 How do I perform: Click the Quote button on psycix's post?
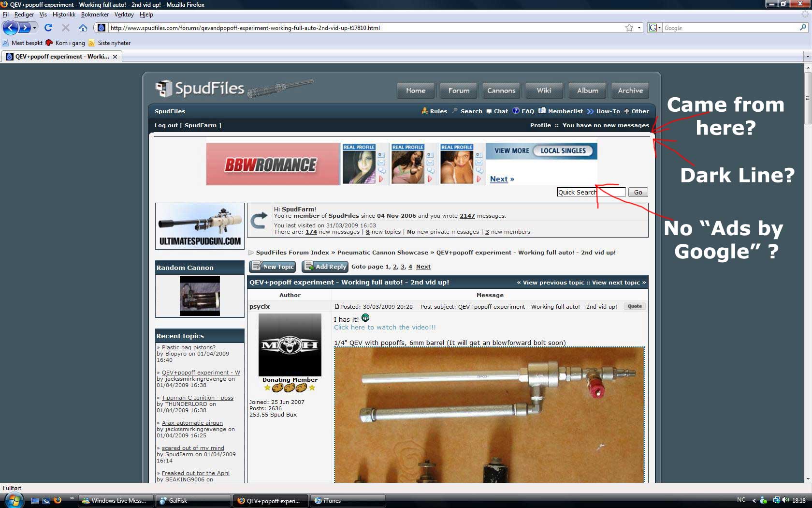pos(634,306)
